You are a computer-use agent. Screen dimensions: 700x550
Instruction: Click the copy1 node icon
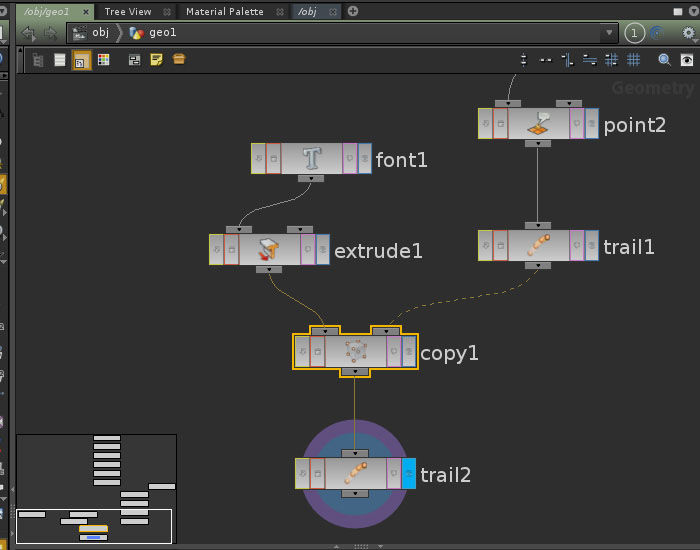click(x=355, y=352)
